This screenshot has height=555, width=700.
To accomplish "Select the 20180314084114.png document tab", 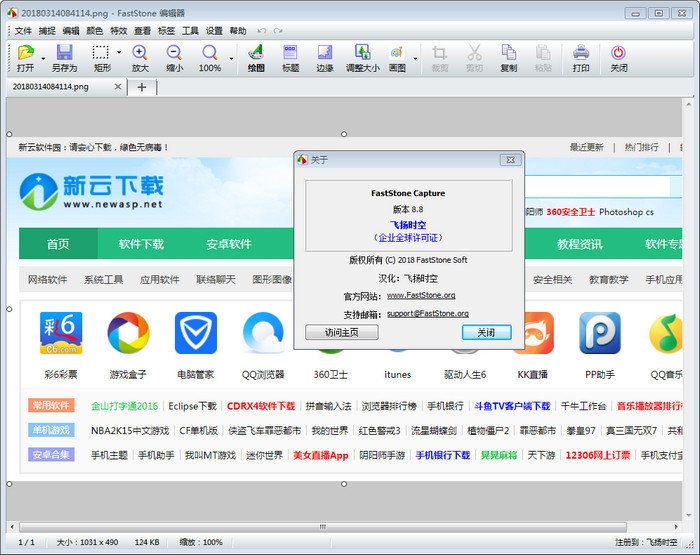I will click(67, 87).
